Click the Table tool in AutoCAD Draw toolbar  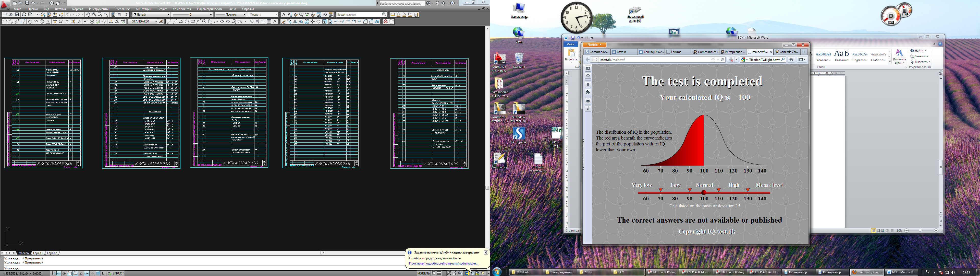269,22
